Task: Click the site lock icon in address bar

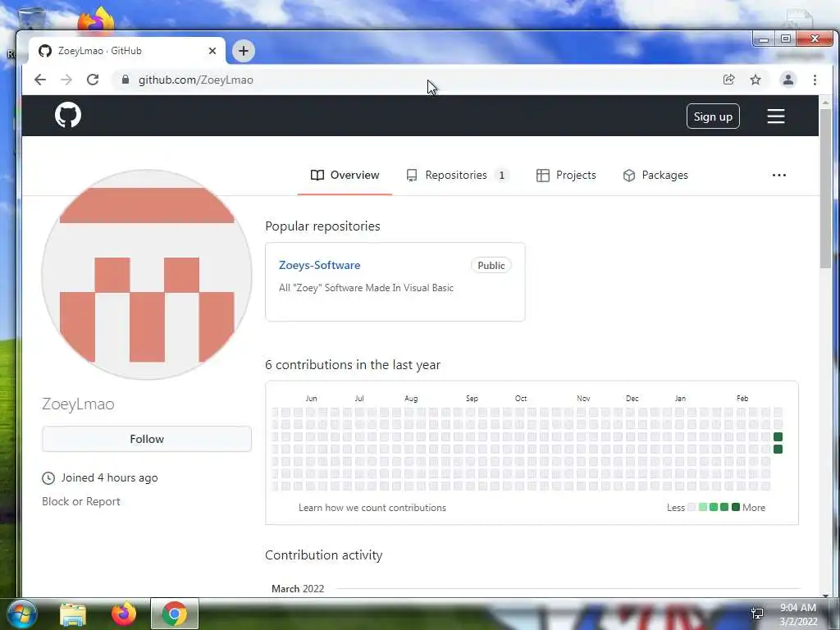Action: [x=126, y=80]
